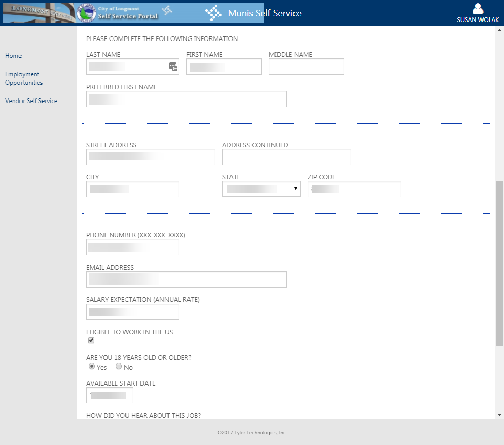The height and width of the screenshot is (445, 504).
Task: Click the Munis Self Service logo icon
Action: (x=213, y=13)
